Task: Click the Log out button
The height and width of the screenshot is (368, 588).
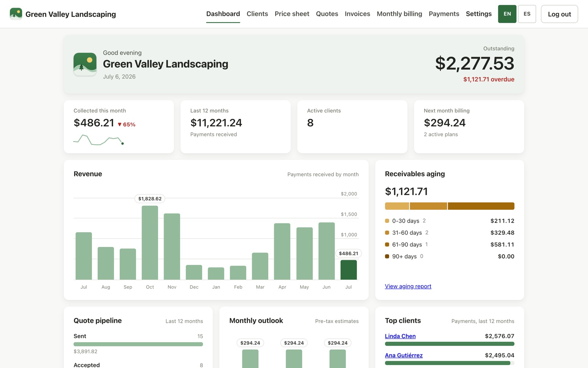Action: 559,14
